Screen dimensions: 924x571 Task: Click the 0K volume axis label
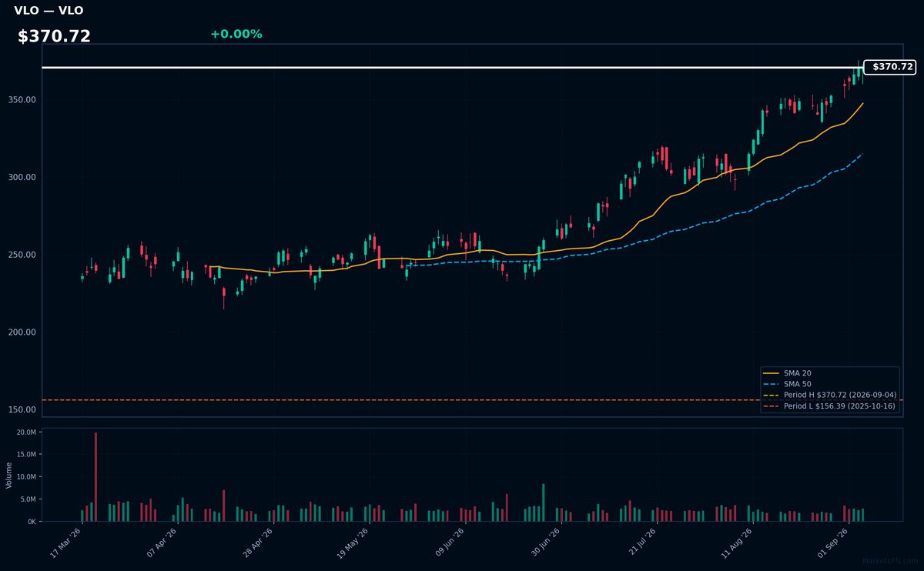pos(32,522)
